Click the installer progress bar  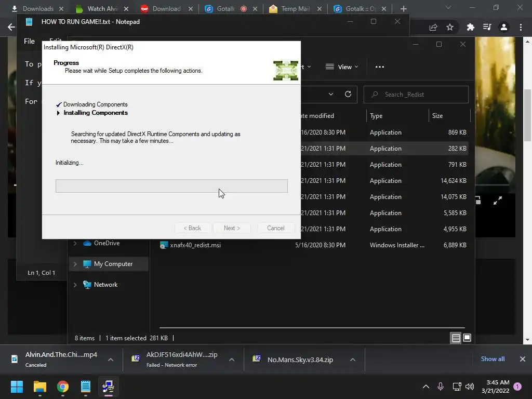tap(171, 186)
